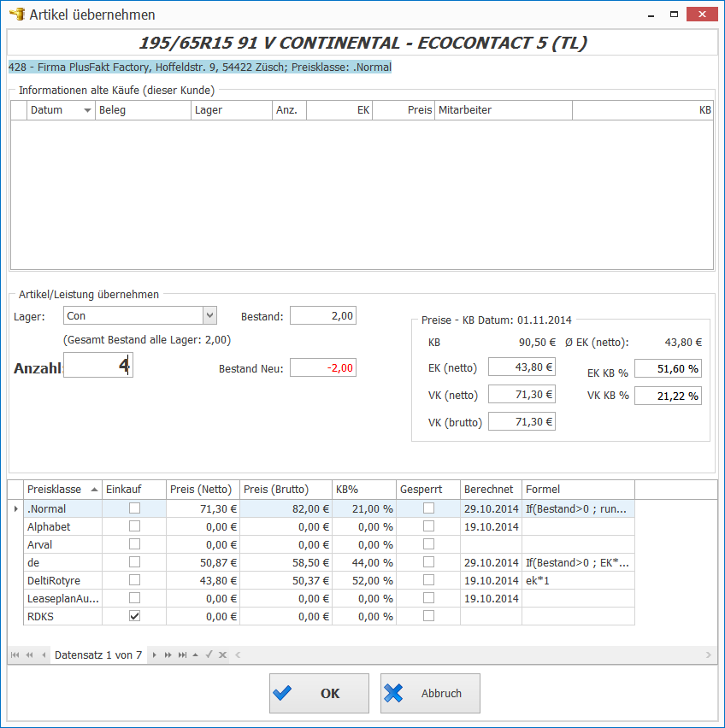Toggle Gesperrt checkbox for .Normal row
This screenshot has width=725, height=728.
point(428,508)
